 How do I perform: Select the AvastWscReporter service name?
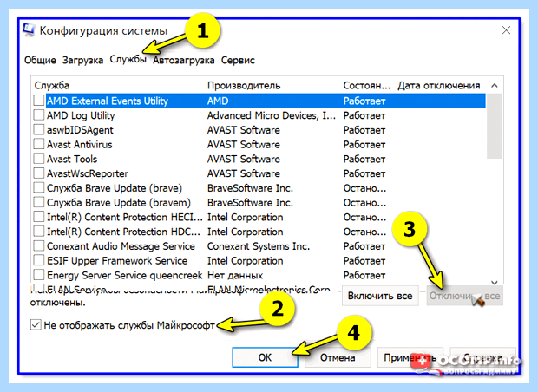pyautogui.click(x=88, y=173)
